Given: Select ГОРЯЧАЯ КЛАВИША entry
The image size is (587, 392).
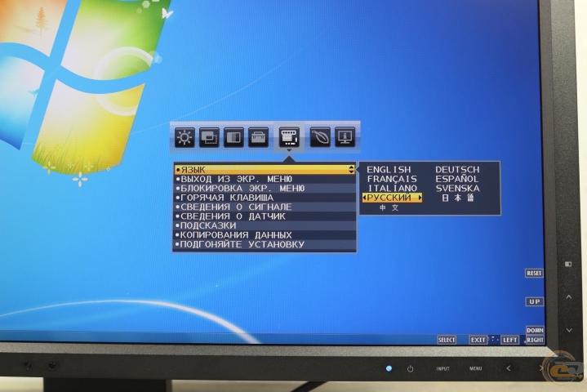Looking at the screenshot, I should pos(265,198).
